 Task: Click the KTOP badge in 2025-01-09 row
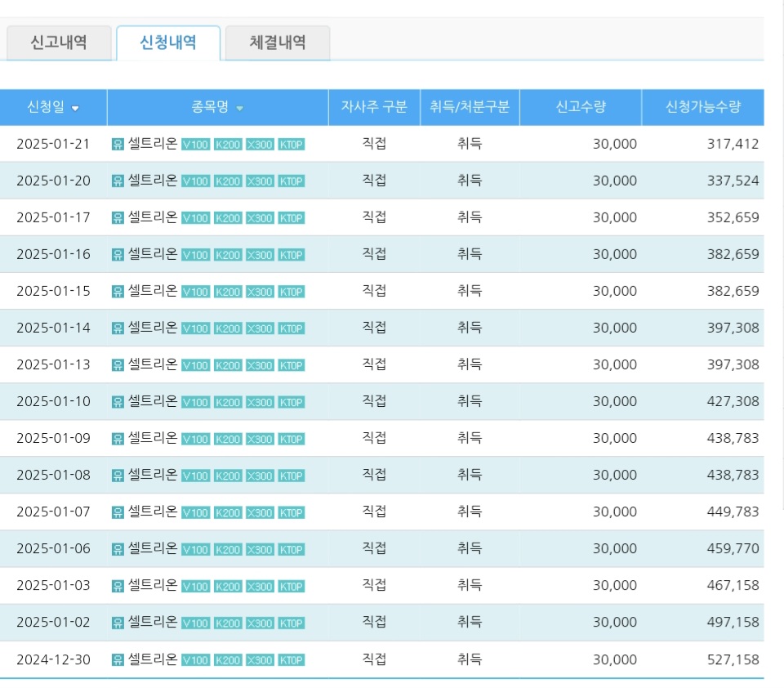(x=291, y=439)
